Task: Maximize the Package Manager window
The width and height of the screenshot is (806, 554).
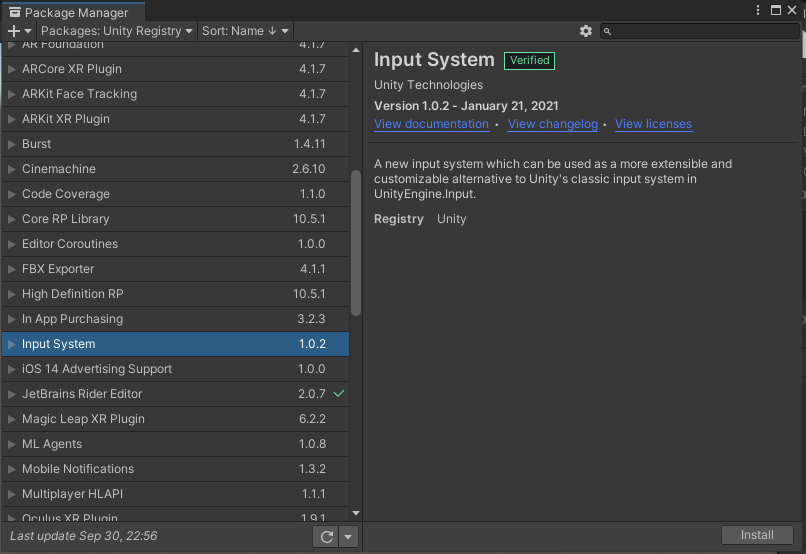Action: click(776, 10)
